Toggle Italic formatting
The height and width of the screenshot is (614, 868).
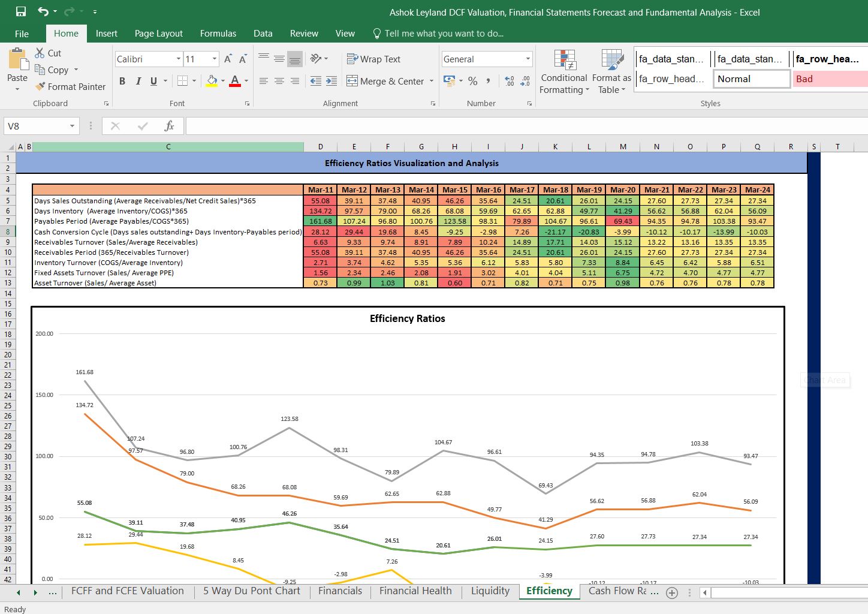[138, 81]
